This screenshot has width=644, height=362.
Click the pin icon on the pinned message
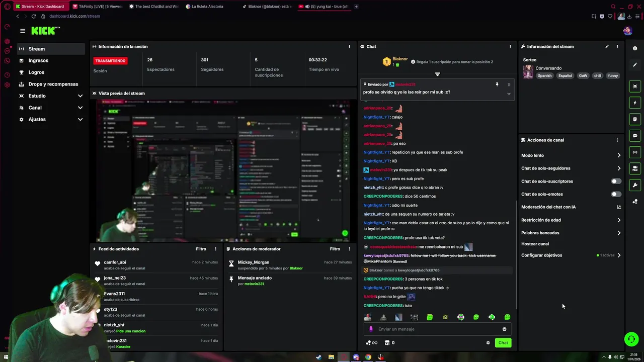[497, 84]
